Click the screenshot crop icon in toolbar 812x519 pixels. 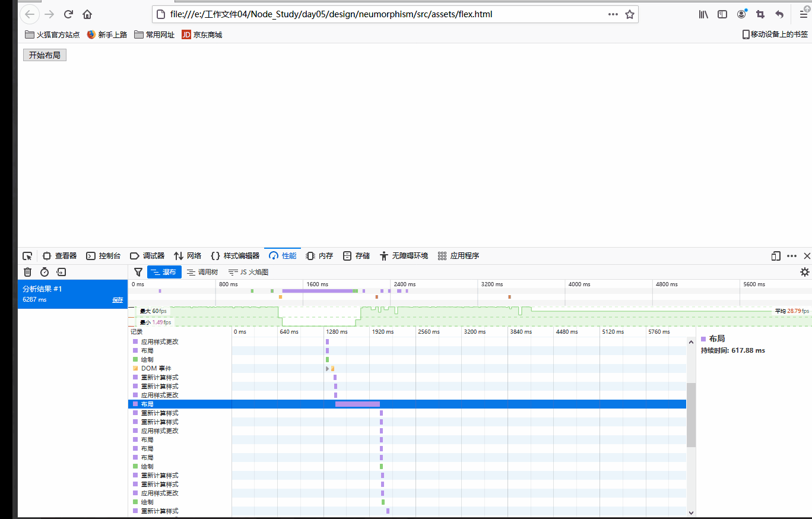coord(760,14)
